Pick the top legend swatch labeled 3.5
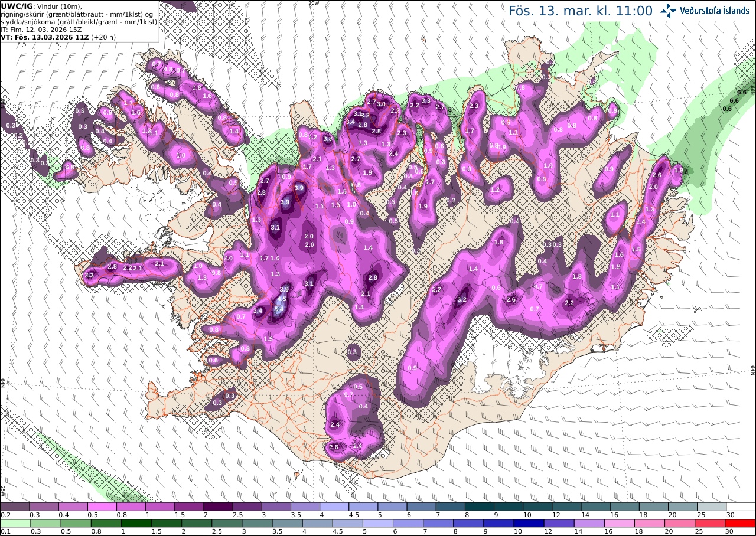This screenshot has width=756, height=536. pos(305,506)
